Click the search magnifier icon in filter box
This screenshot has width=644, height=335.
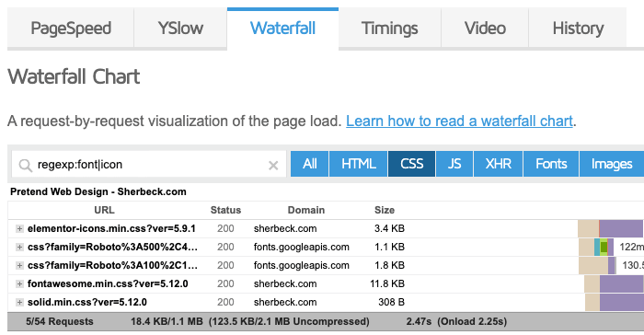coord(25,166)
